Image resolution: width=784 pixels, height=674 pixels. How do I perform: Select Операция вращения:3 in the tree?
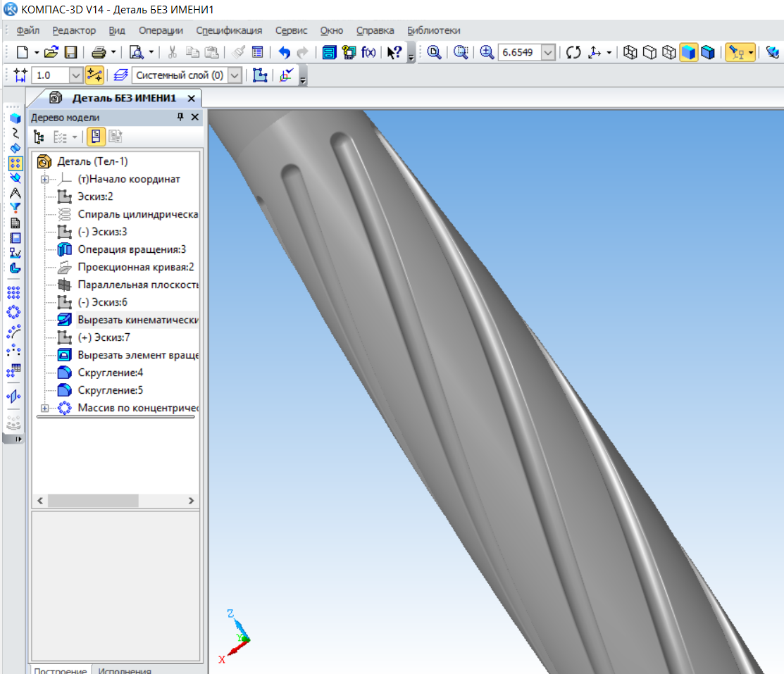point(131,249)
